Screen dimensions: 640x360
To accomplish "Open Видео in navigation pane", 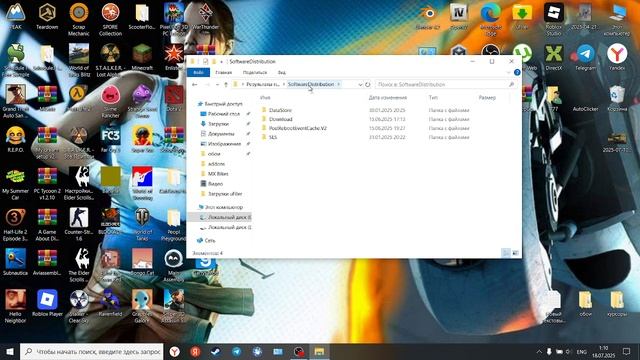I will click(x=215, y=184).
